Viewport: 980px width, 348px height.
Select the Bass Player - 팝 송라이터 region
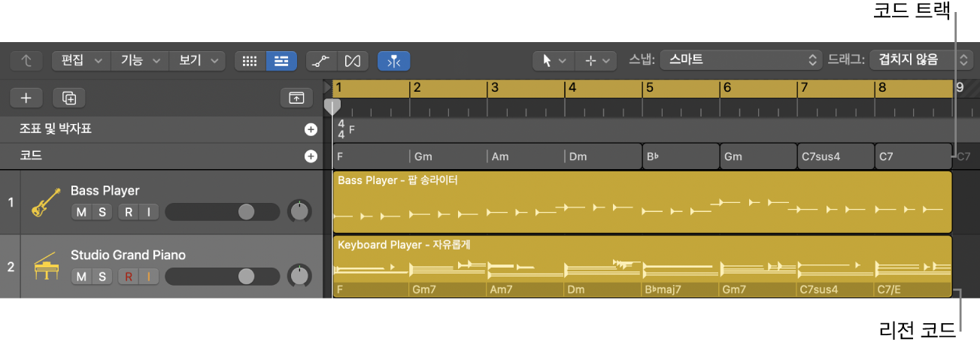(642, 201)
